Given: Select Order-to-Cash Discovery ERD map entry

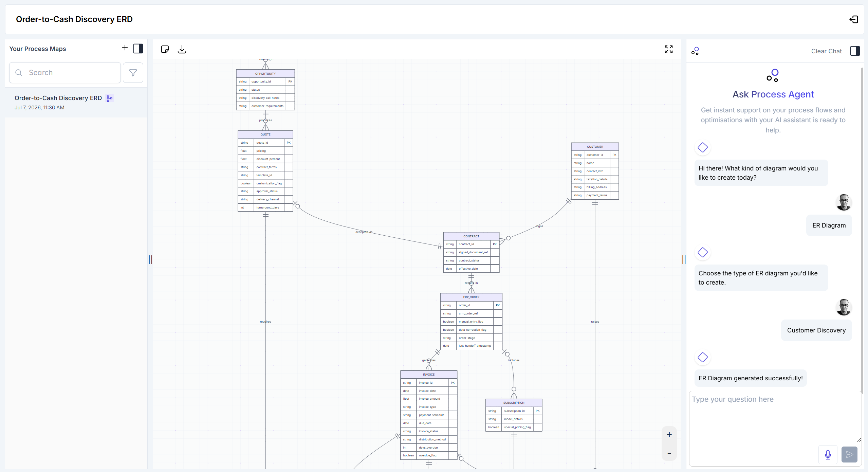Looking at the screenshot, I should click(x=76, y=103).
